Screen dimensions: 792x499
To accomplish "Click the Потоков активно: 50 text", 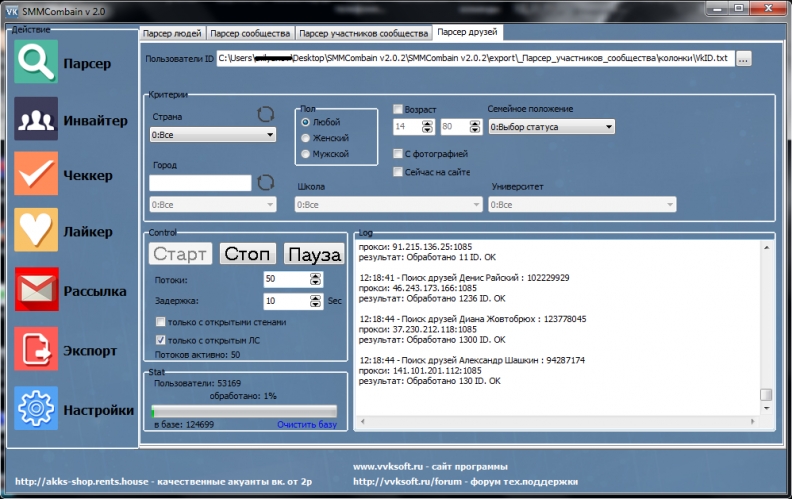I will coord(197,355).
